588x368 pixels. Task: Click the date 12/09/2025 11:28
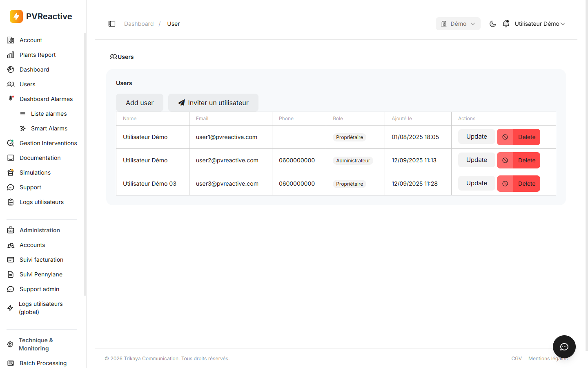pos(414,184)
